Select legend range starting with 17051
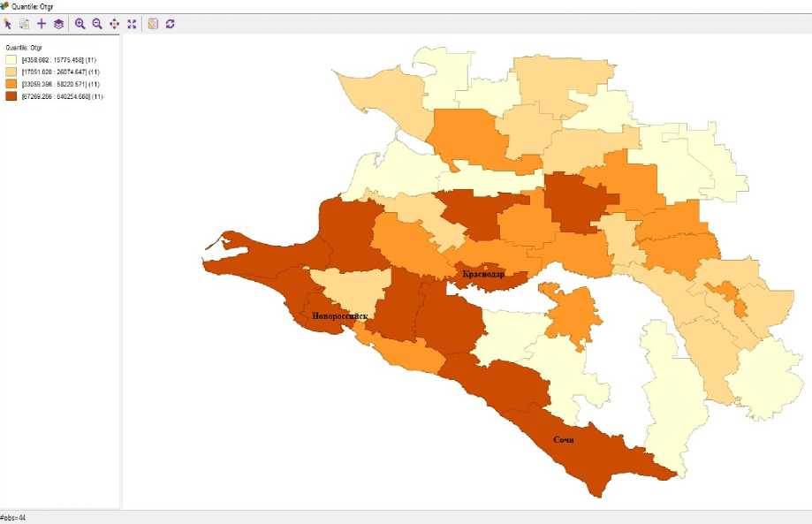The height and width of the screenshot is (524, 812). [61, 72]
